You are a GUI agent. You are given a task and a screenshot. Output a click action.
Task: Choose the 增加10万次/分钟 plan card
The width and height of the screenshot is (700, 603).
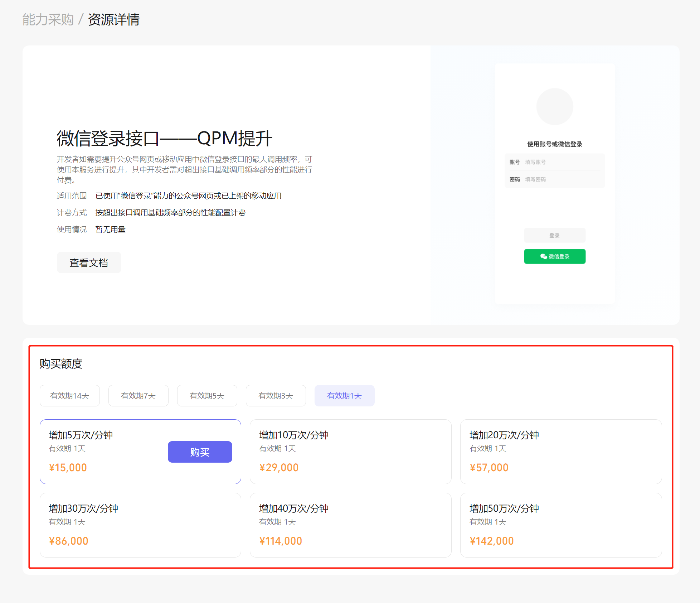[351, 452]
